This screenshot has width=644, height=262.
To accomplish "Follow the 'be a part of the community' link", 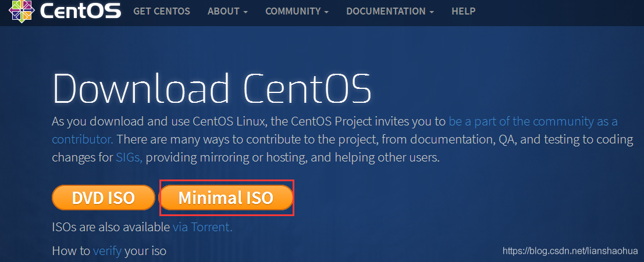I will 533,122.
